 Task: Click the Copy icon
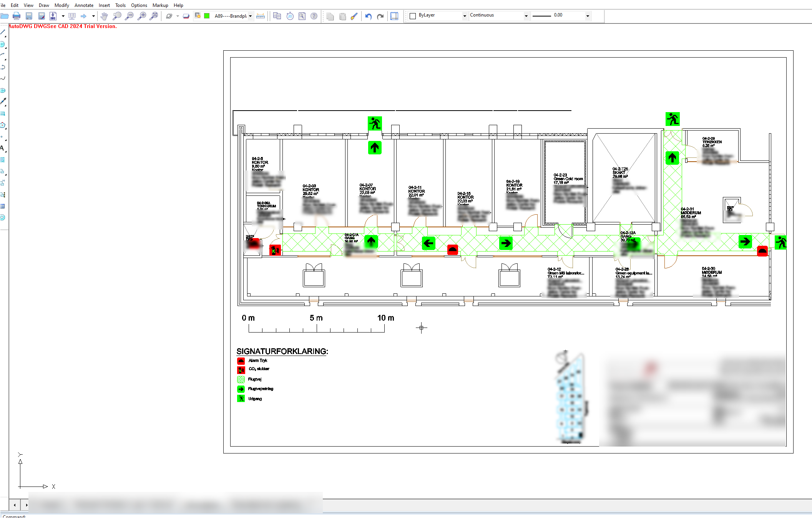[x=330, y=16]
